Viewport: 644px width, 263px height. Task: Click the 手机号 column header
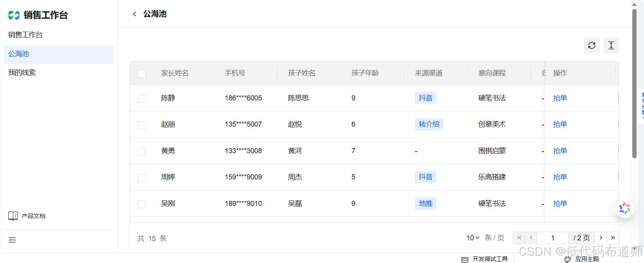pyautogui.click(x=235, y=73)
